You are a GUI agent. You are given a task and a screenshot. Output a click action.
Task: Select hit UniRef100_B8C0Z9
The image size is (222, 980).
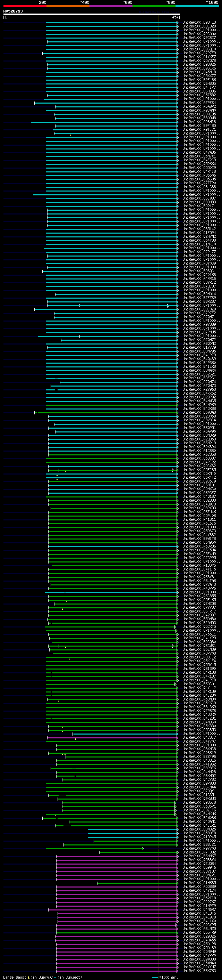(x=199, y=309)
